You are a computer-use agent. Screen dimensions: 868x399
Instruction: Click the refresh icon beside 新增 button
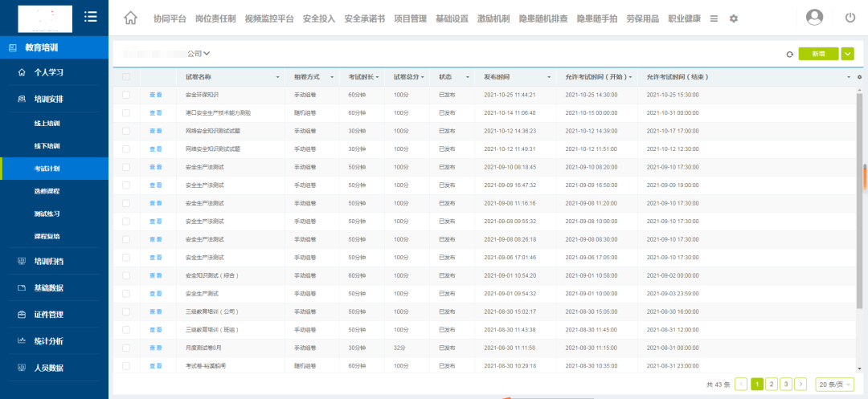click(x=789, y=54)
